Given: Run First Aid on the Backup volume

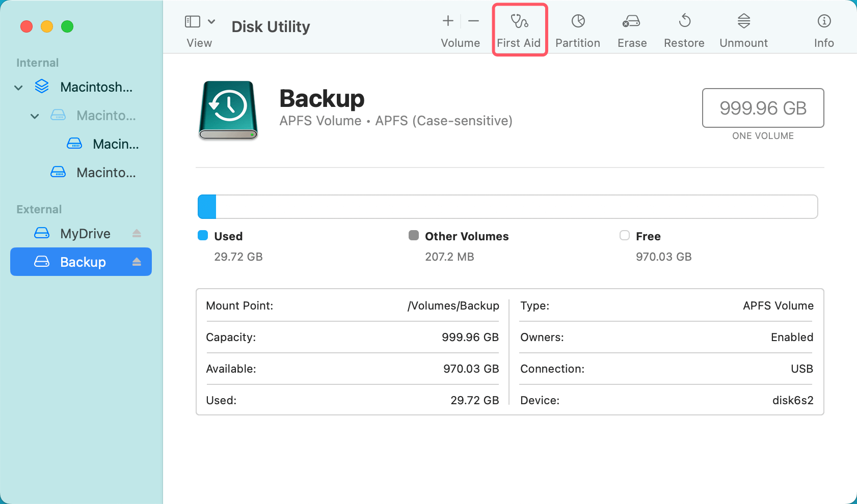Looking at the screenshot, I should tap(519, 29).
